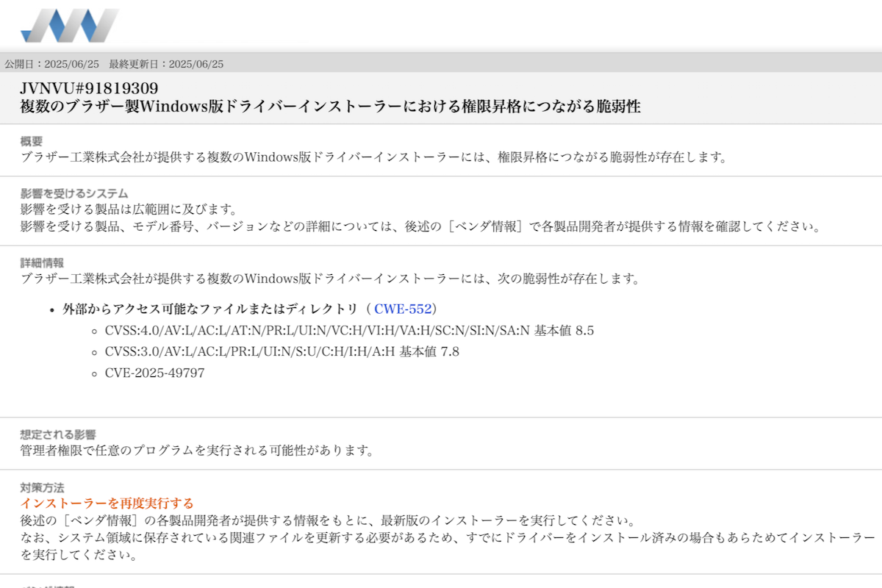Click the 概要 description sentence about ブラザー工業株式会社
The width and height of the screenshot is (882, 588).
pos(373,157)
